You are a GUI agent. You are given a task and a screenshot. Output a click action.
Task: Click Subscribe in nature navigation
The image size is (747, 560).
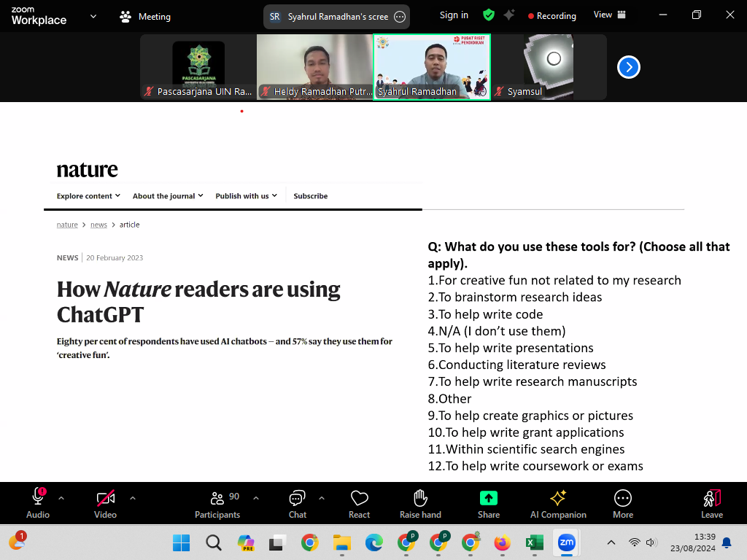pos(311,195)
